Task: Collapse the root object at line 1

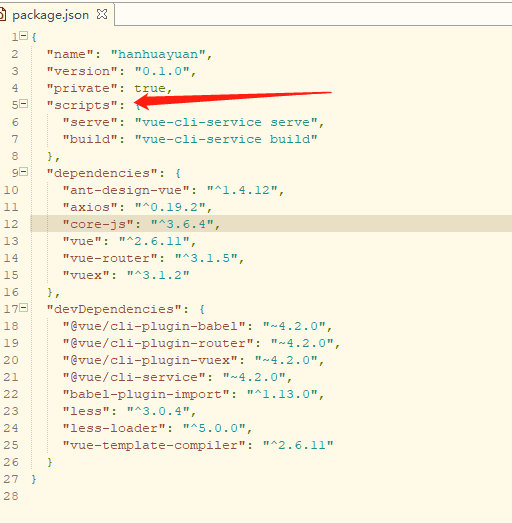Action: (x=23, y=35)
